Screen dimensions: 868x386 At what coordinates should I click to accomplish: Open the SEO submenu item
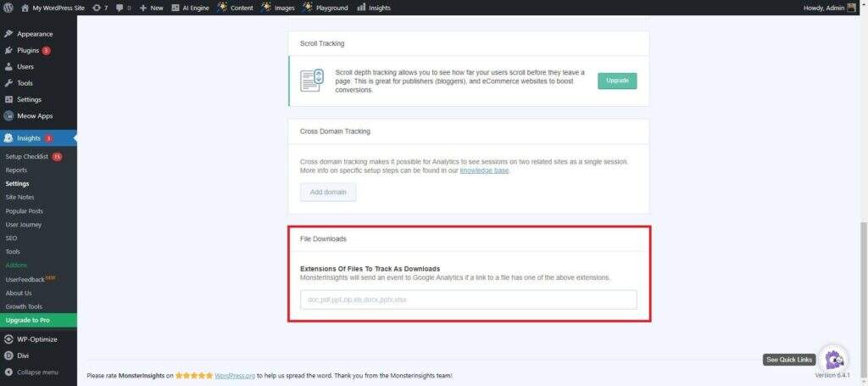coord(11,238)
